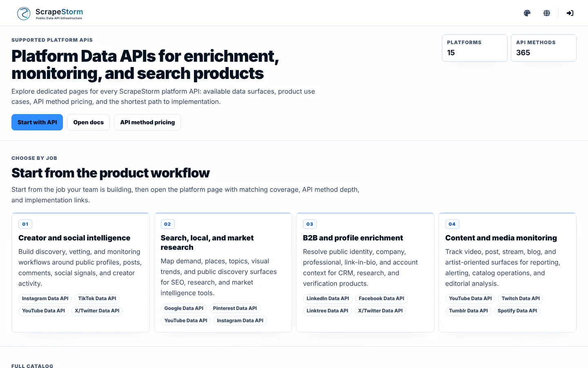Open the Google Data API tag
This screenshot has width=588, height=368.
pos(184,308)
